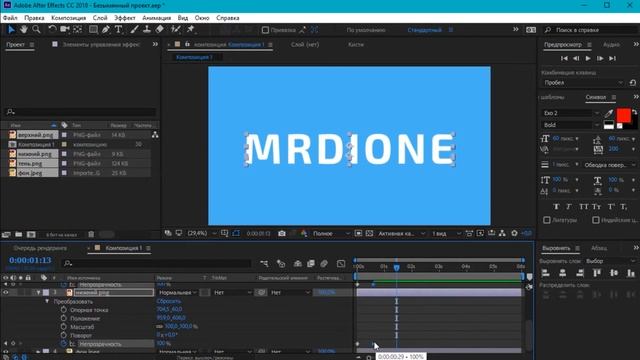Jump to last frame in Preview panel
The height and width of the screenshot is (360, 640).
point(612,58)
